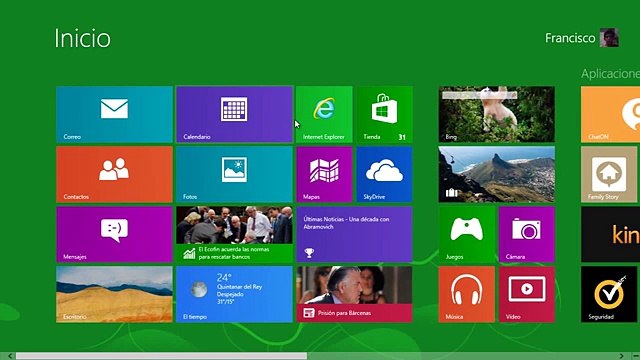Open the Tienda store tile
This screenshot has width=640, height=360.
384,114
